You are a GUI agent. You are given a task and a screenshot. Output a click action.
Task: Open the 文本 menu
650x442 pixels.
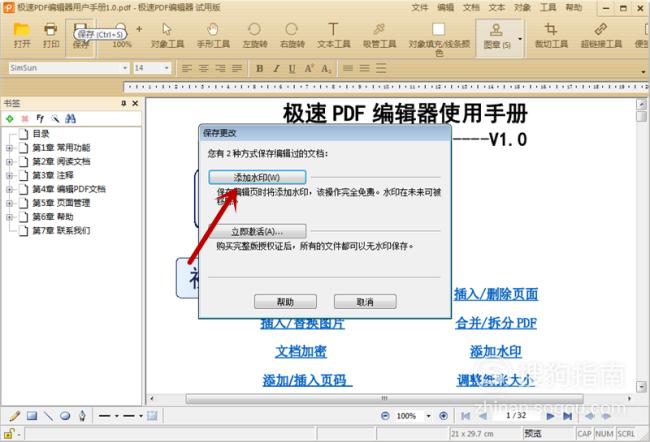497,7
